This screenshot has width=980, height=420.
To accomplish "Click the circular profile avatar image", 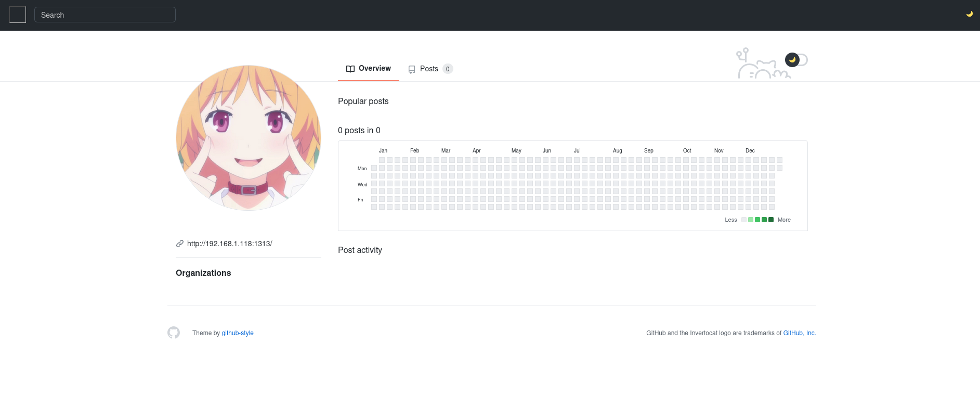I will click(249, 138).
